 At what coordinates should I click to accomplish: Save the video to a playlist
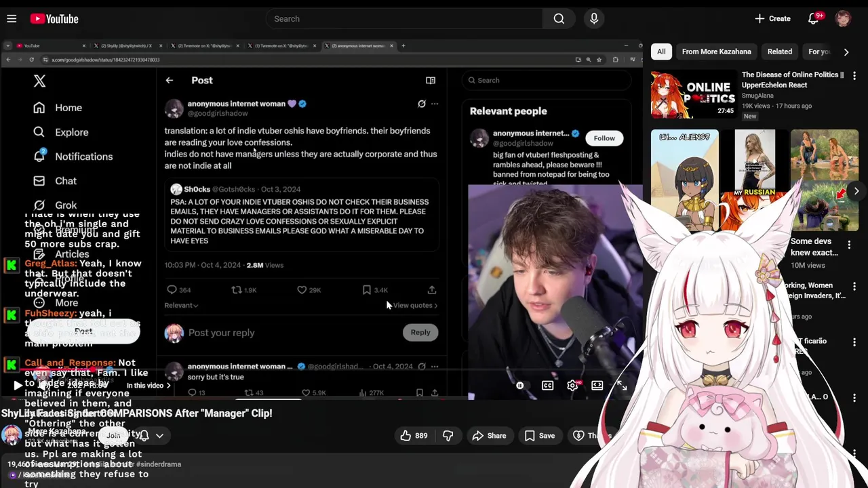tap(540, 436)
